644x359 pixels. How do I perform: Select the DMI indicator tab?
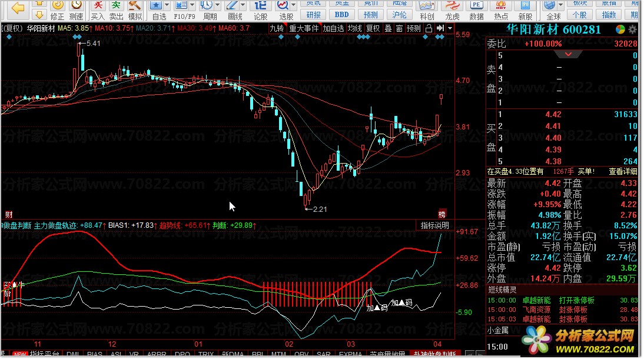coord(72,354)
